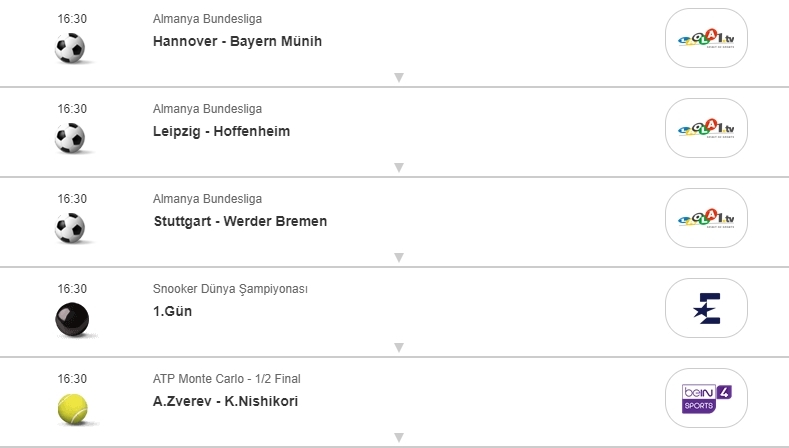Image resolution: width=789 pixels, height=448 pixels.
Task: Open the Leipzig - Hoffenheim match link
Action: (x=221, y=131)
